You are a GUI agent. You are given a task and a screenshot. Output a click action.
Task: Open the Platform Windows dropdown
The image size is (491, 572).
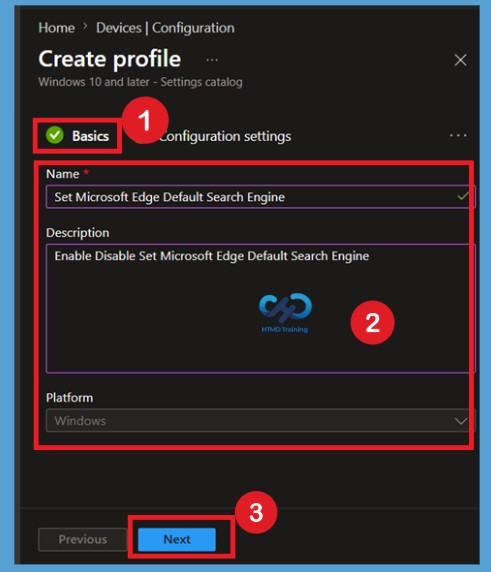pos(260,421)
